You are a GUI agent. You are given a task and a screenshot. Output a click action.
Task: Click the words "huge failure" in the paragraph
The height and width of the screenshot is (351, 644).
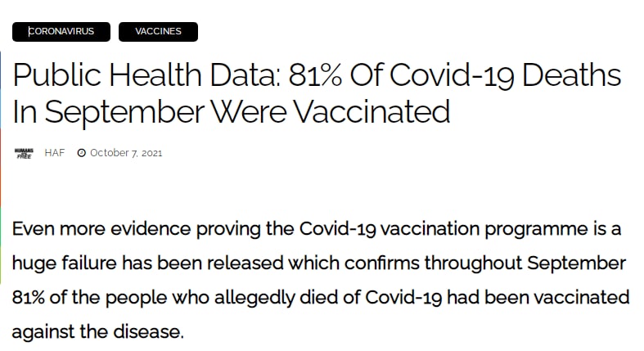[65, 263]
